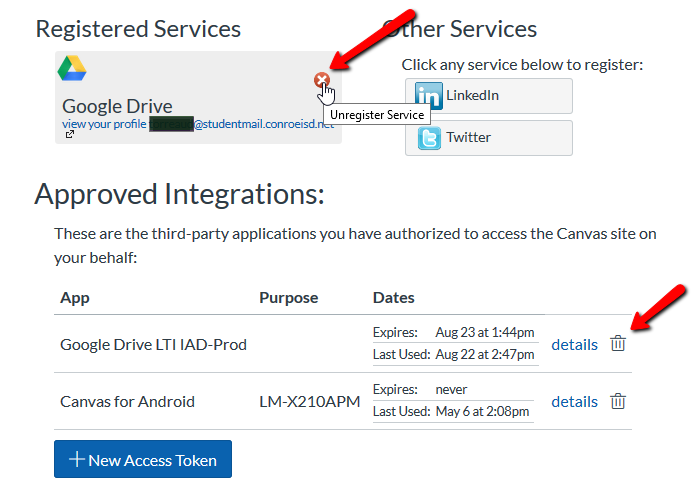Image resolution: width=691 pixels, height=493 pixels.
Task: Click the Unregister Service tooltip
Action: [377, 115]
